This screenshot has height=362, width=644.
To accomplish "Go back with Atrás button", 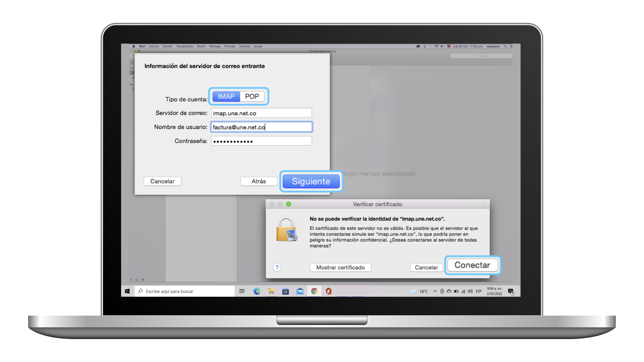I will click(259, 181).
